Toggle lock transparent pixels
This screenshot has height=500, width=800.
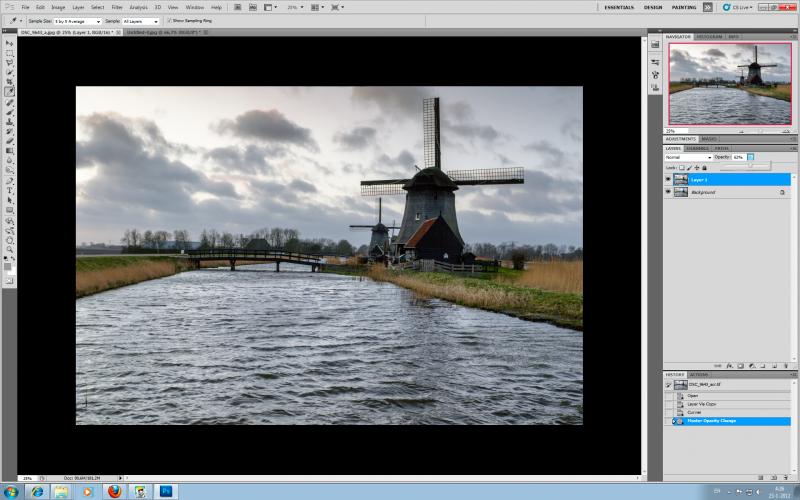click(682, 168)
